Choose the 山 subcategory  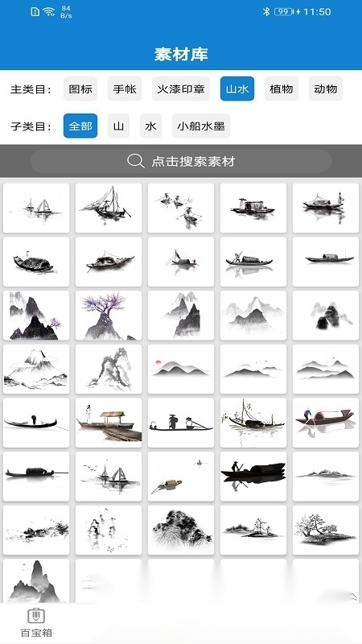(118, 126)
